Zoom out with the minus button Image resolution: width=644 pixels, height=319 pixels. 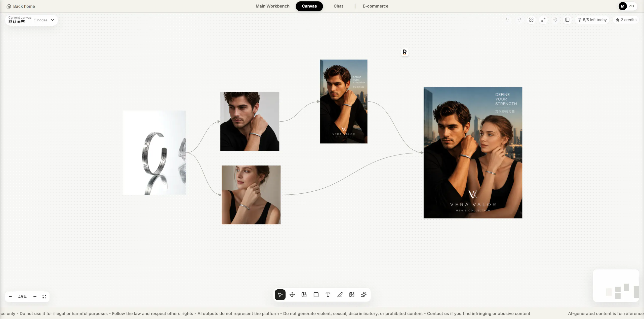[x=10, y=297]
